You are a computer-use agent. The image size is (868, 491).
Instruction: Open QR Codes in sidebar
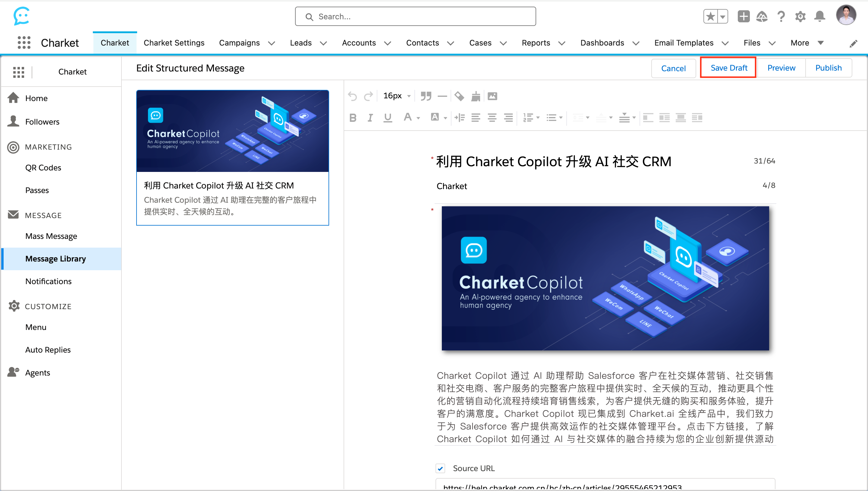(x=43, y=168)
